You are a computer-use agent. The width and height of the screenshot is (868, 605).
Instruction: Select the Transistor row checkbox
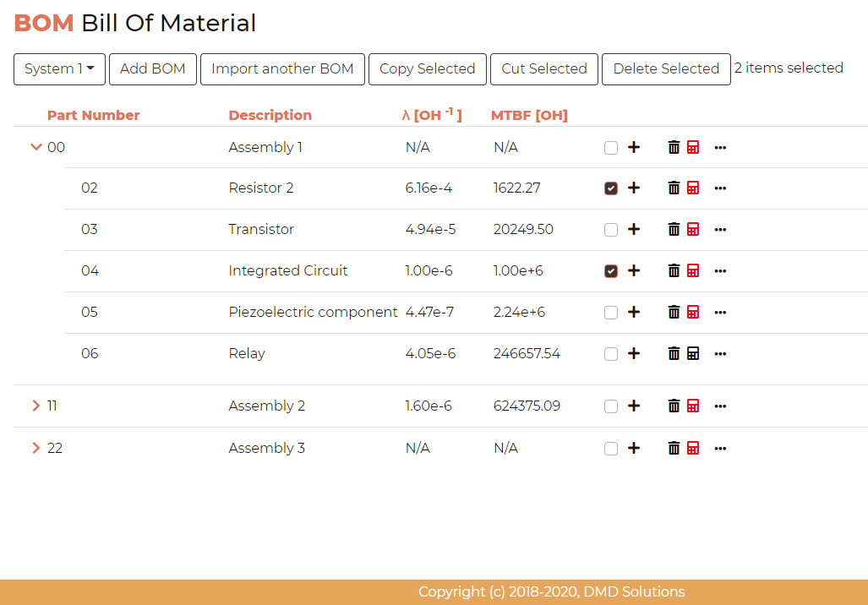pyautogui.click(x=611, y=230)
